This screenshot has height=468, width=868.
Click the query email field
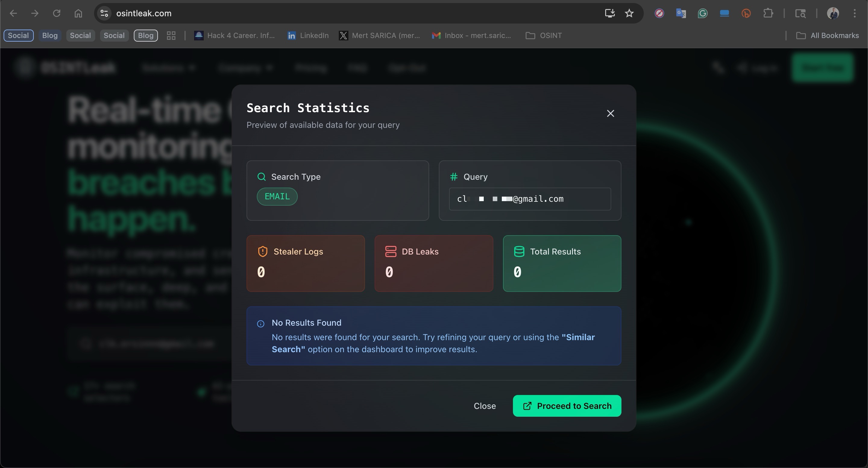530,199
